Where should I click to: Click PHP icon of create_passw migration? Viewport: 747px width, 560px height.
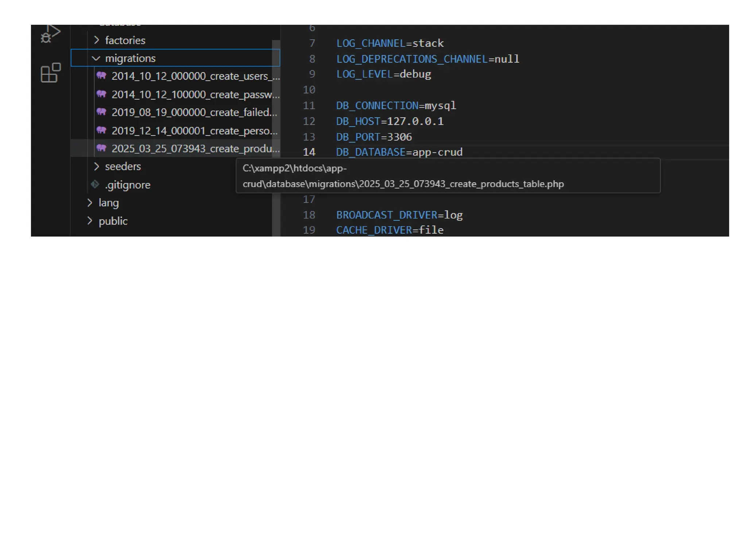[101, 94]
